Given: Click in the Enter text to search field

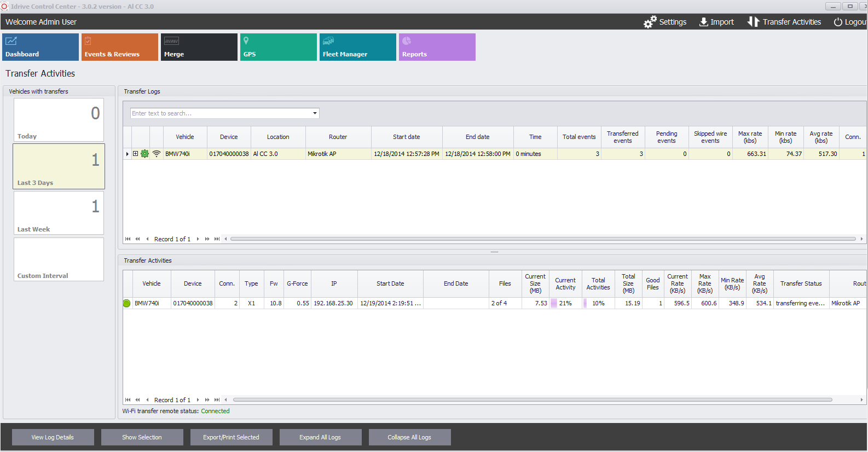Looking at the screenshot, I should pyautogui.click(x=220, y=113).
